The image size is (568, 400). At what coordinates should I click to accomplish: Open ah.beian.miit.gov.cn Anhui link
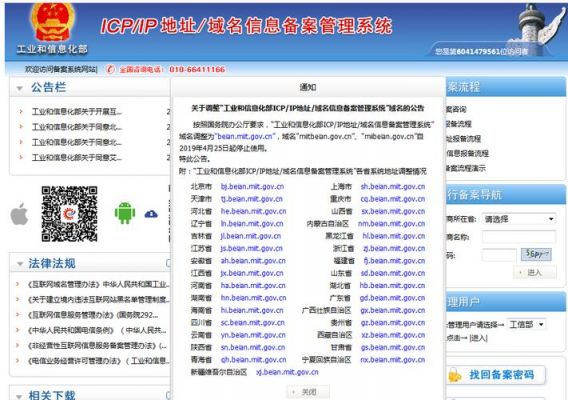pyautogui.click(x=253, y=261)
